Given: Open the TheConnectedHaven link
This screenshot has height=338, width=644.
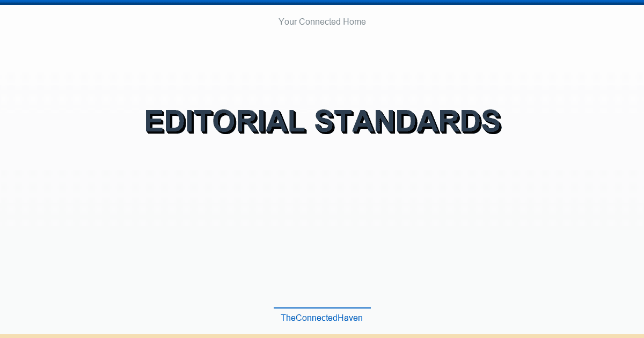Looking at the screenshot, I should click(x=322, y=318).
